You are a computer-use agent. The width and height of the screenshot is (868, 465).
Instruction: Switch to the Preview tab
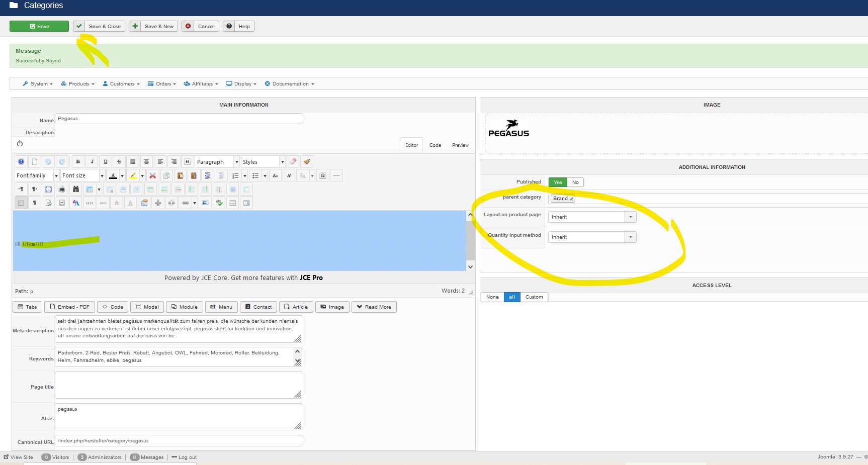coord(460,145)
